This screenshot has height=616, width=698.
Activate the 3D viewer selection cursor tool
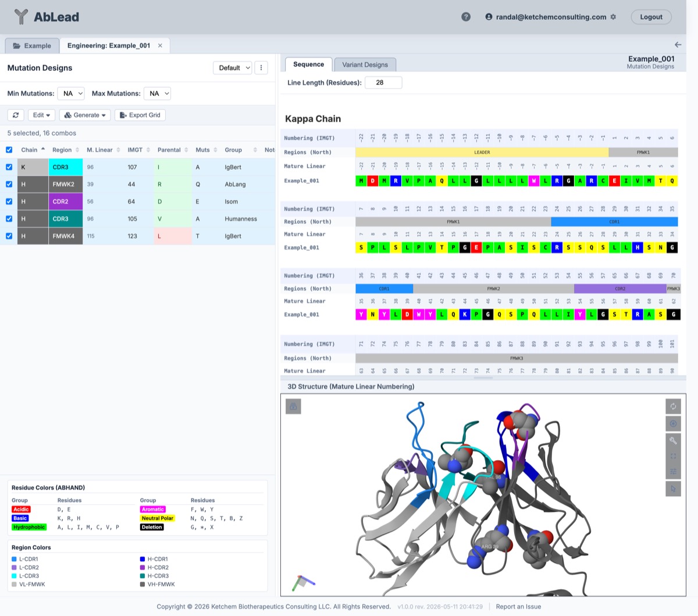[673, 489]
